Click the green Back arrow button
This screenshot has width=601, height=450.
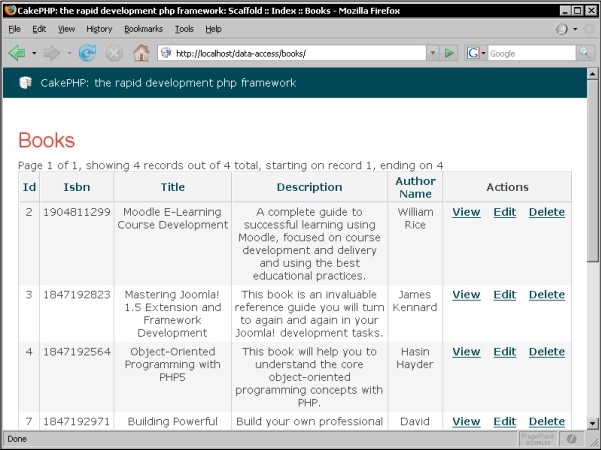[17, 53]
